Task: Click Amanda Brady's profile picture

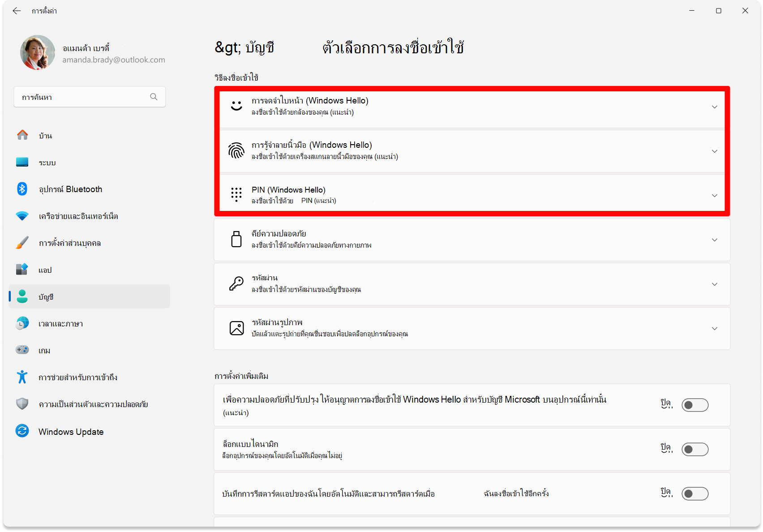Action: 38,53
